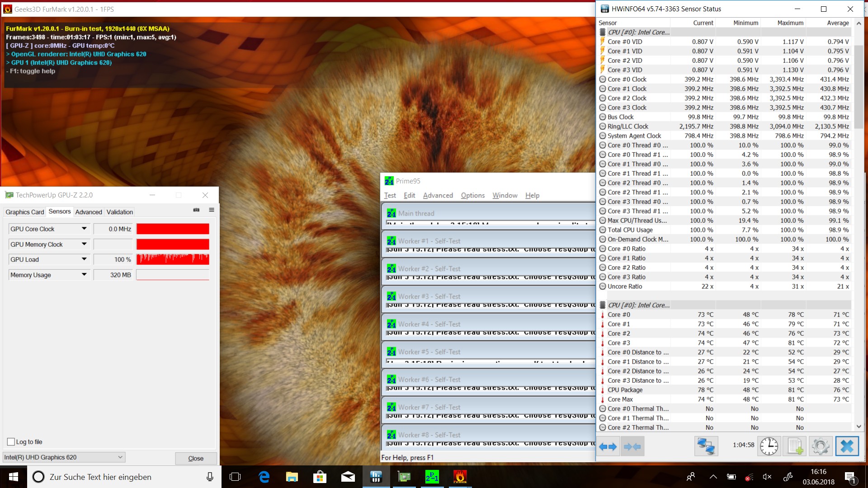Click the GPU Load red graph
The height and width of the screenshot is (488, 868).
[173, 259]
